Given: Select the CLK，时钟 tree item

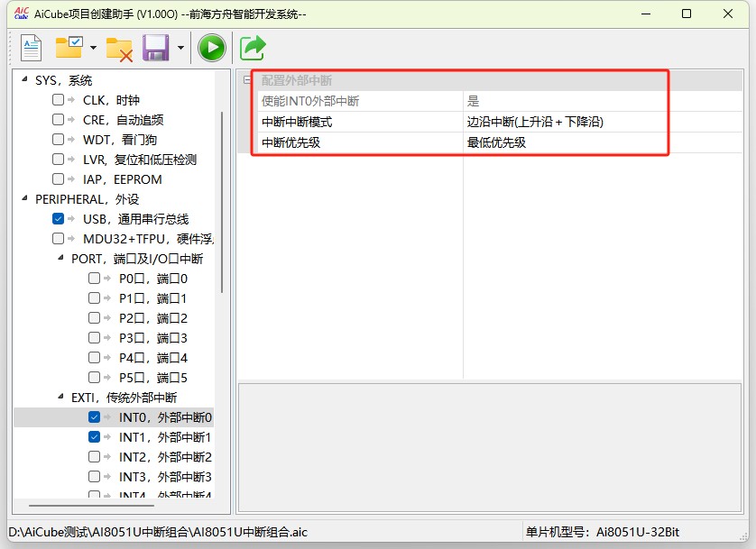Looking at the screenshot, I should 111,100.
